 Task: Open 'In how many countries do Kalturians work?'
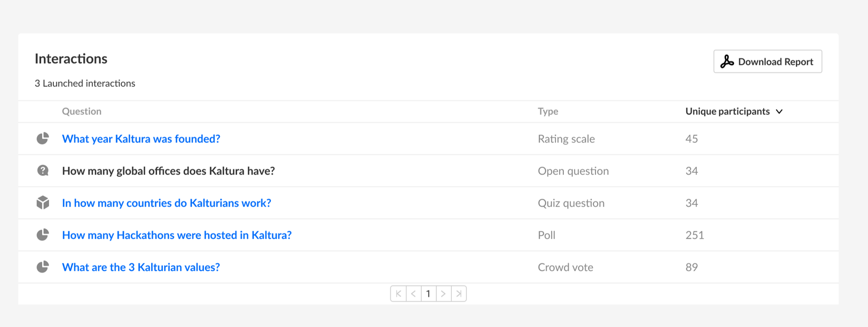pyautogui.click(x=167, y=203)
